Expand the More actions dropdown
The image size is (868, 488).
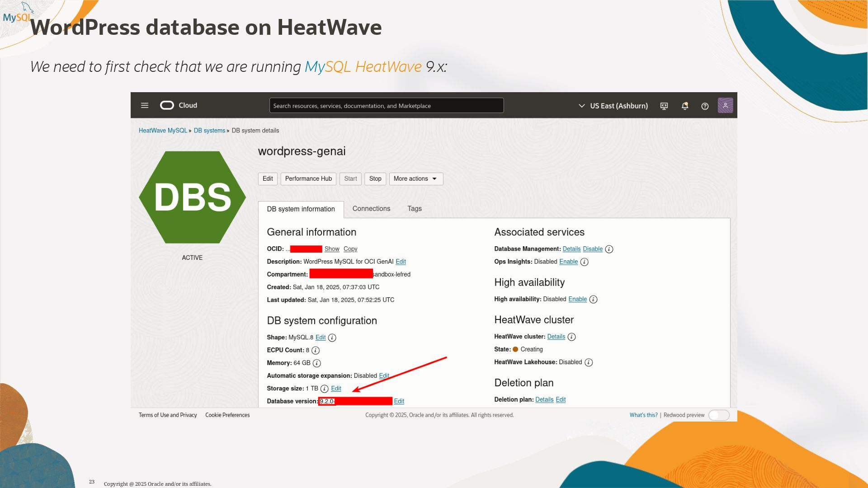point(416,179)
